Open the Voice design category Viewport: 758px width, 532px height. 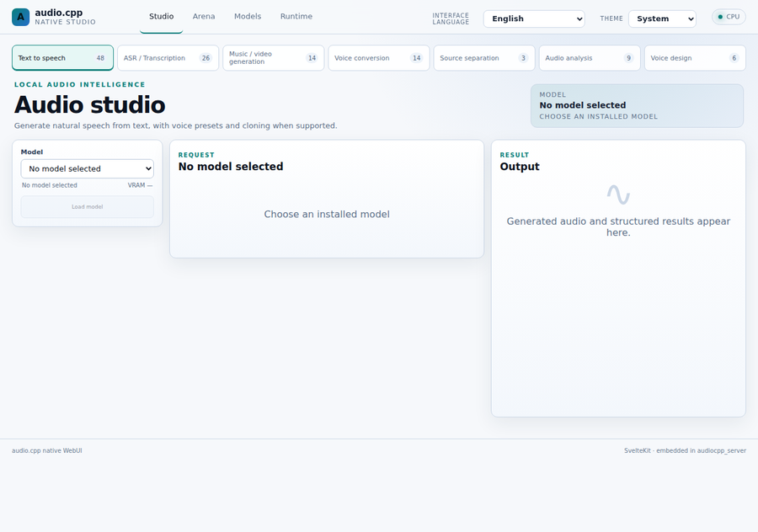695,58
